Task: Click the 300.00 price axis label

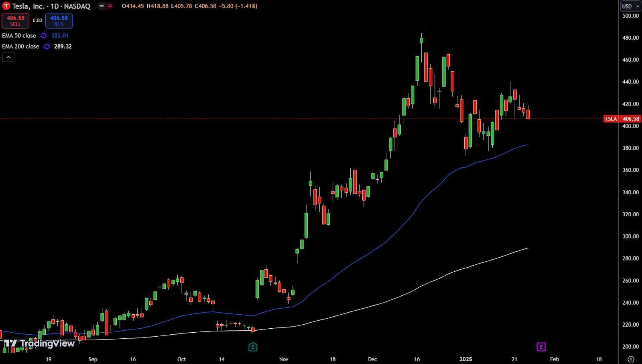Action: tap(630, 236)
